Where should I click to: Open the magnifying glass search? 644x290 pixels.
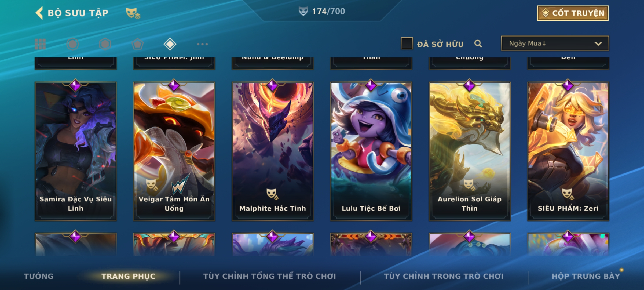coord(478,44)
